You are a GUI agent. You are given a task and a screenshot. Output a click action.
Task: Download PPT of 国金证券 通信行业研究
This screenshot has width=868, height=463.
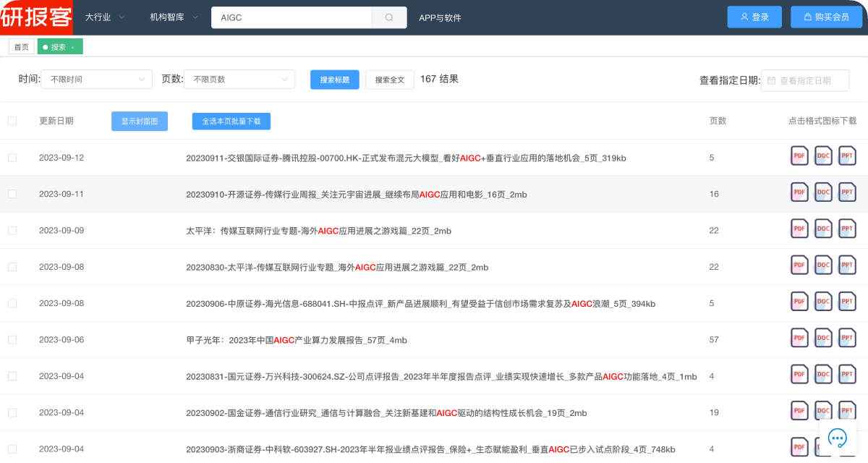click(x=847, y=410)
